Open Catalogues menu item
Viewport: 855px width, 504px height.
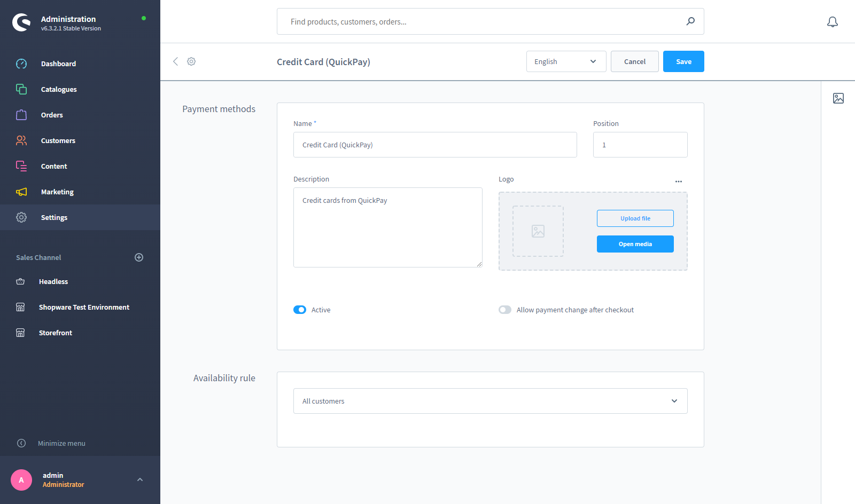pos(80,89)
